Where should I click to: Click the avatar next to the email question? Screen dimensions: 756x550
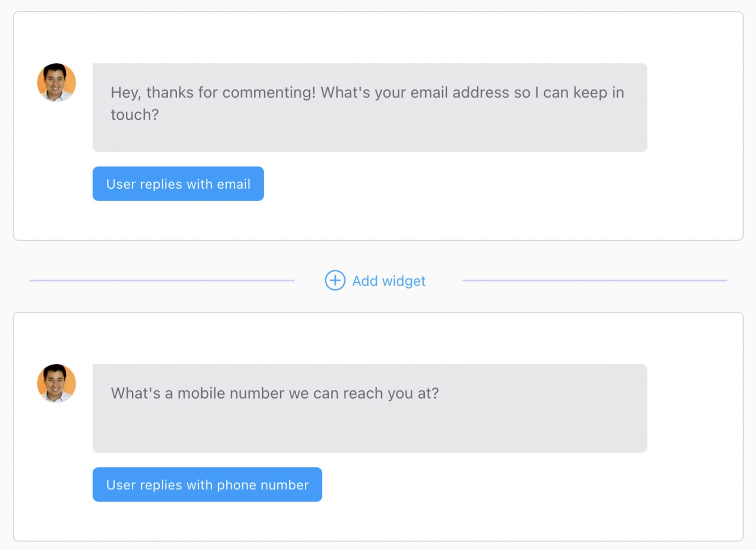click(57, 83)
